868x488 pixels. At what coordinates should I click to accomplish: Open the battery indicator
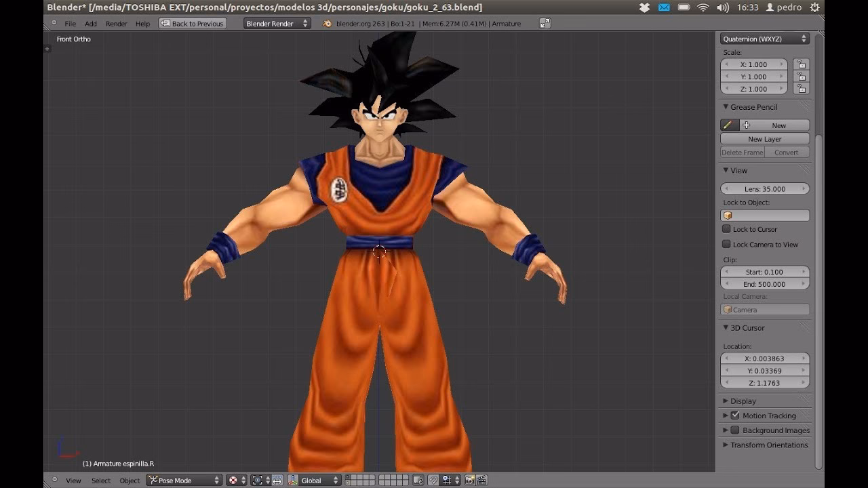[684, 7]
